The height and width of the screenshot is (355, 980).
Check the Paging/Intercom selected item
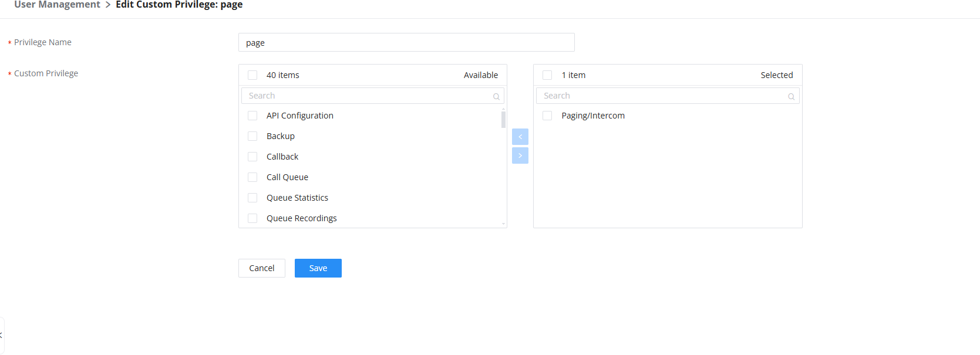pos(547,116)
